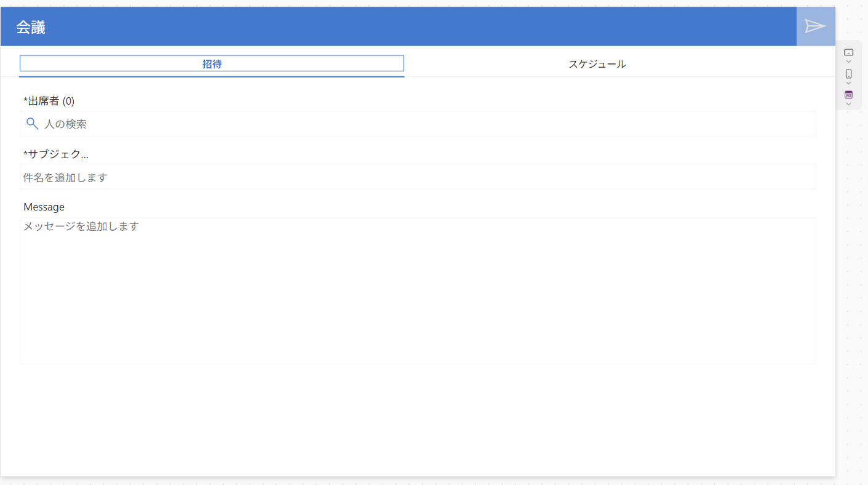This screenshot has height=485, width=868.
Task: Select the 会議 header title
Action: [x=31, y=27]
